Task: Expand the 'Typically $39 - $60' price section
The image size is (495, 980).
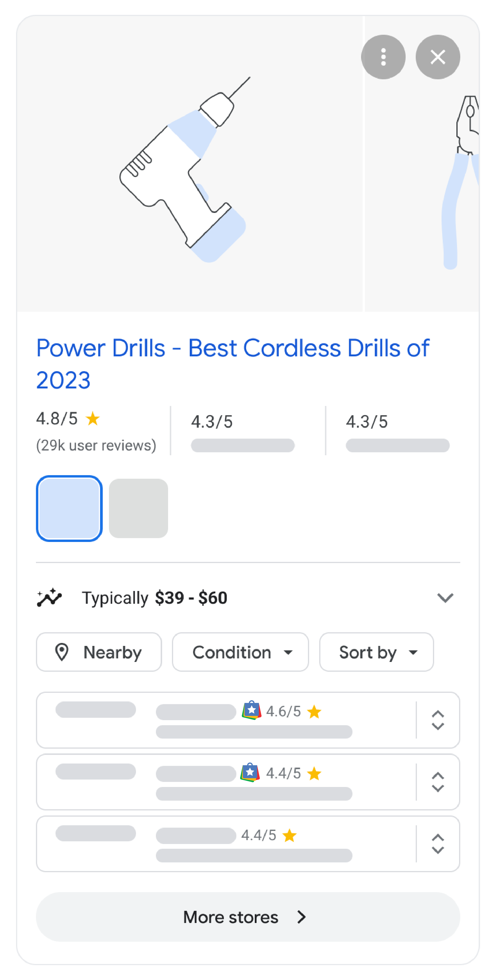Action: coord(445,598)
